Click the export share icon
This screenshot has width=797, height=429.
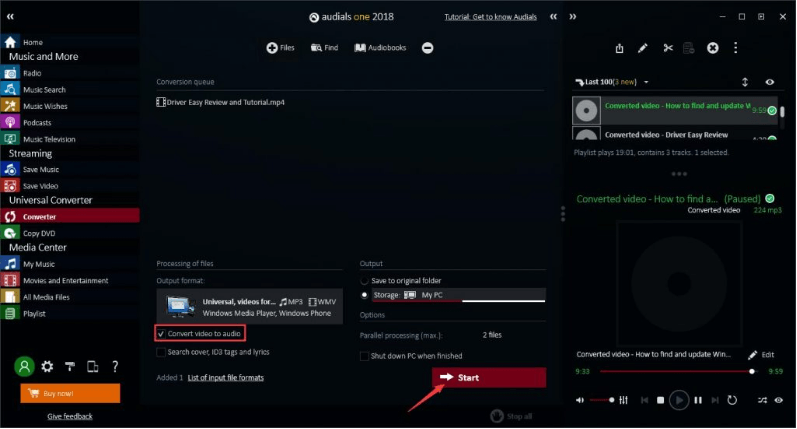click(619, 48)
